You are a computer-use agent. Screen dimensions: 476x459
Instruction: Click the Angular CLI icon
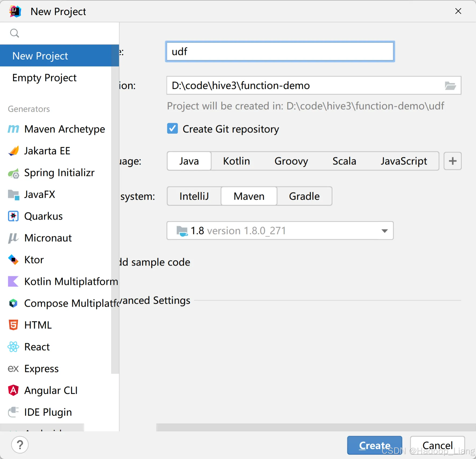coord(13,390)
